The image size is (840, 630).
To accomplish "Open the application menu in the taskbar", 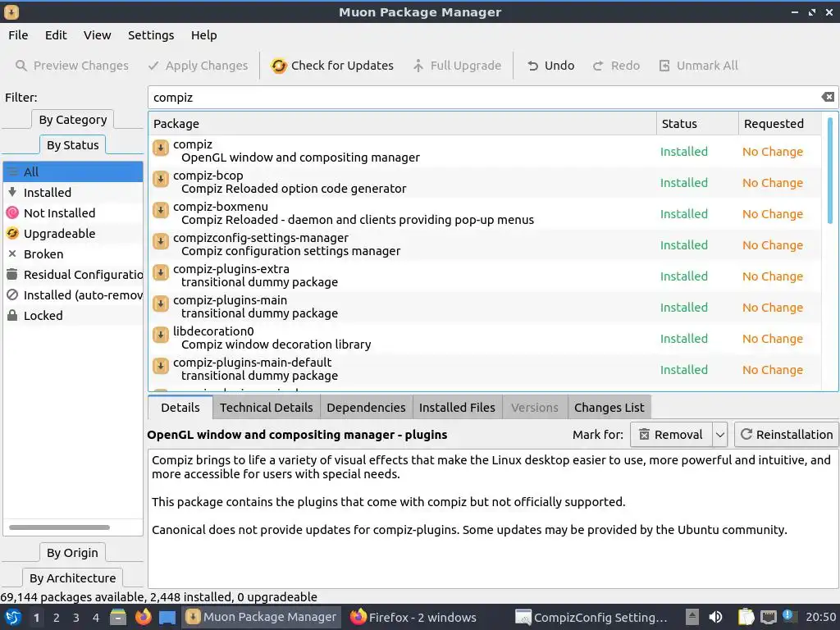I will [x=13, y=617].
